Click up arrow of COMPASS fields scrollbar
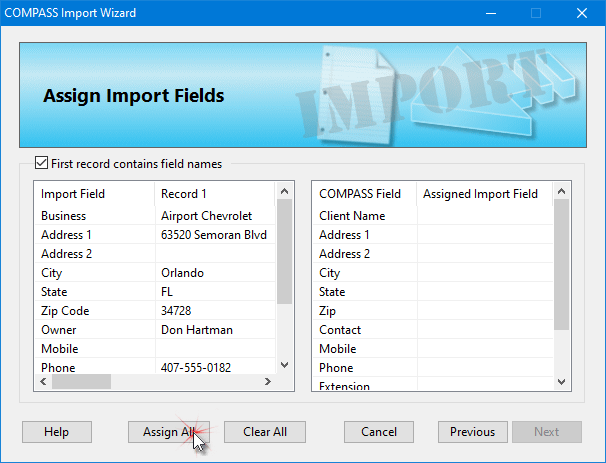Screen dimensions: 606x463 pyautogui.click(x=562, y=191)
